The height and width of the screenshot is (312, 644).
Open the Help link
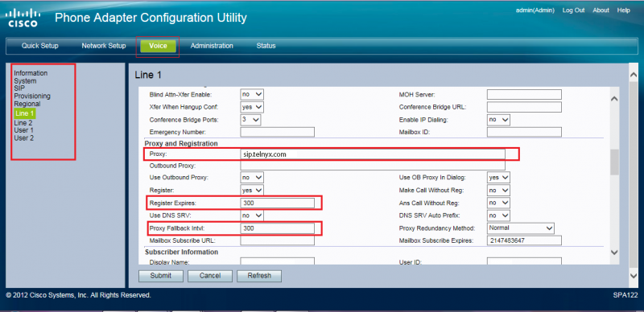(623, 10)
